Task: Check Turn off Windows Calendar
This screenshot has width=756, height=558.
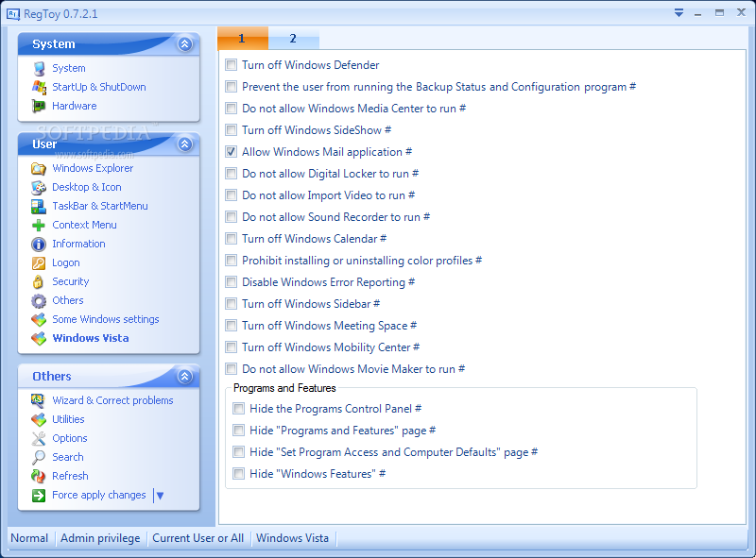Action: pos(232,238)
